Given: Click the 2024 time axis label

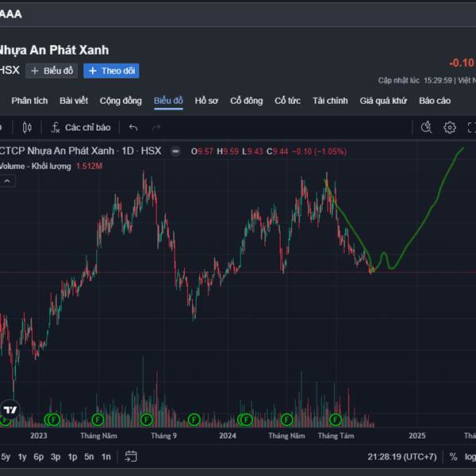Looking at the screenshot, I should (228, 436).
